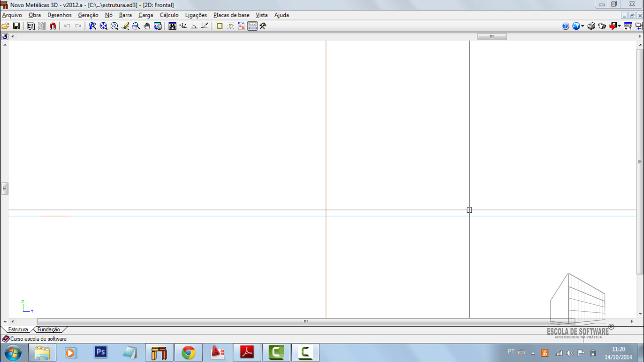Click the right arrow of horizontal scrollbar
The image size is (644, 362).
click(633, 321)
